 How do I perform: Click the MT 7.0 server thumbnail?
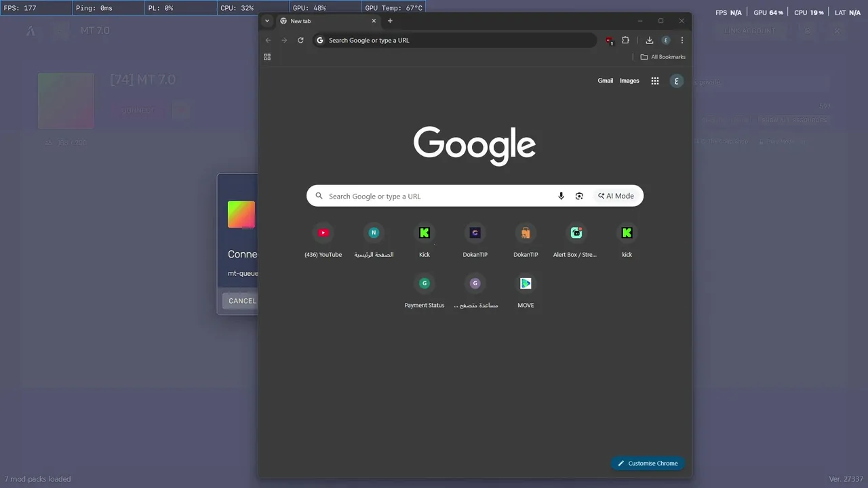tap(66, 101)
